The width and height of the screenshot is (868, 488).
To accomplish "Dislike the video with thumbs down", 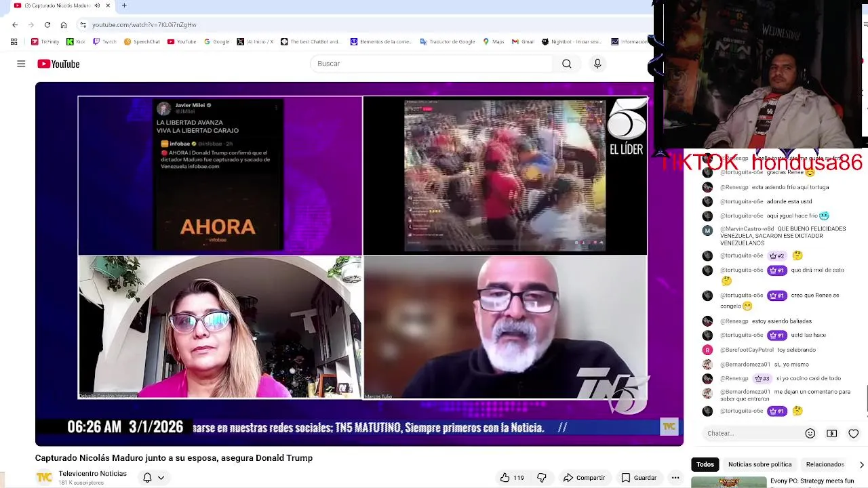I will (541, 478).
